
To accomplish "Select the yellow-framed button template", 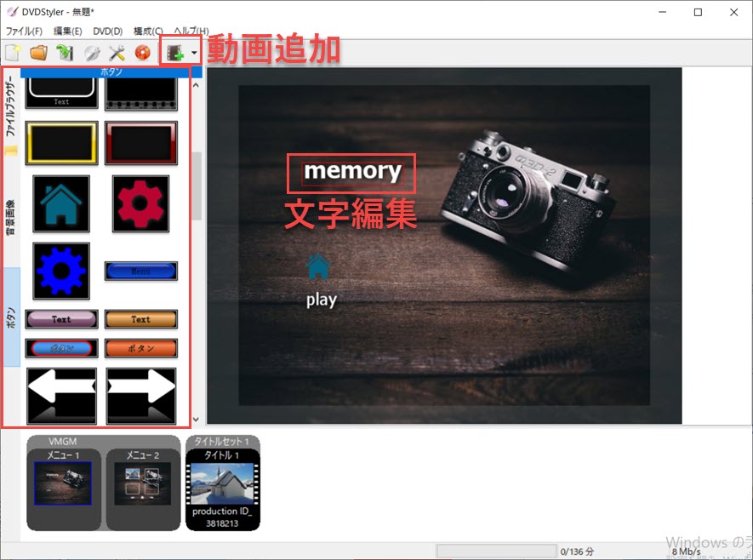I will [x=60, y=142].
